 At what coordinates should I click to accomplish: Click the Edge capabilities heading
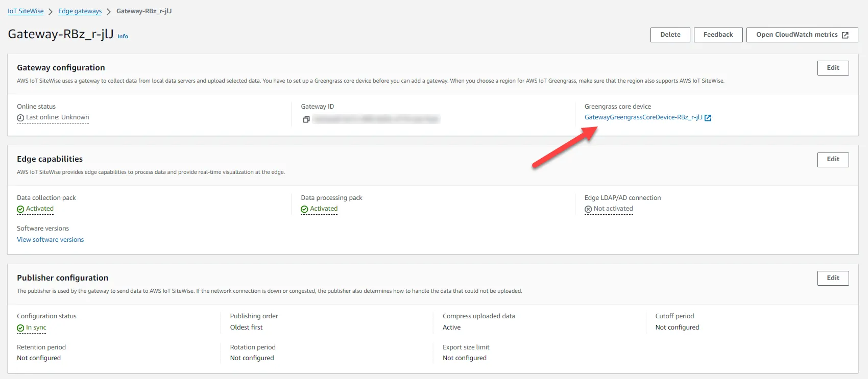pyautogui.click(x=50, y=159)
